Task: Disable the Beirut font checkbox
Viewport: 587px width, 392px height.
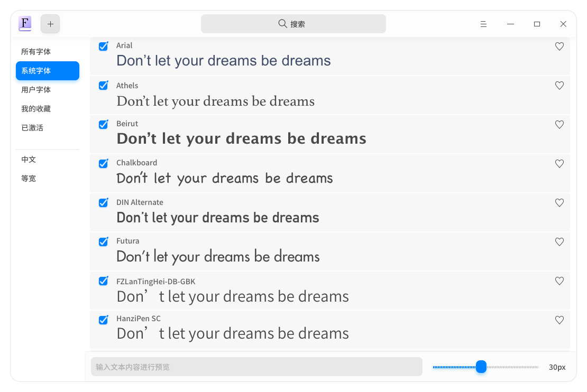Action: coord(103,124)
